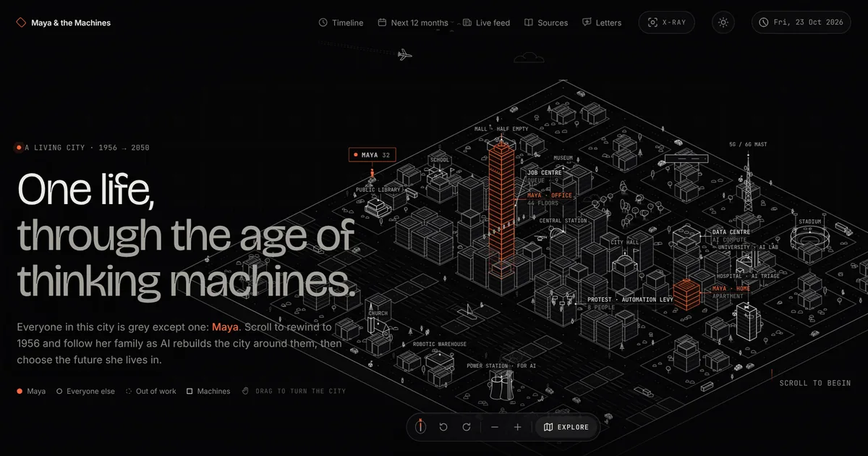The image size is (868, 456).
Task: Zoom out with the minus button
Action: pos(495,427)
